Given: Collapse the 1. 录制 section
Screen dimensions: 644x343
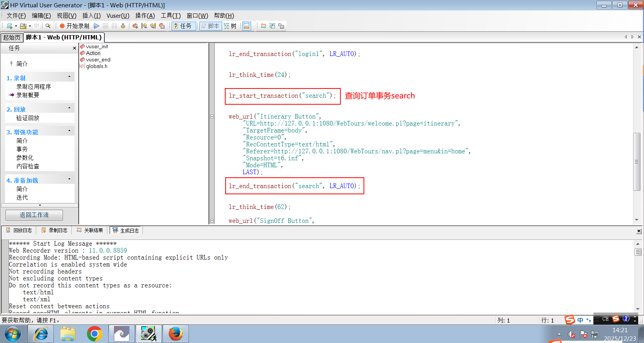Looking at the screenshot, I should pyautogui.click(x=70, y=77).
